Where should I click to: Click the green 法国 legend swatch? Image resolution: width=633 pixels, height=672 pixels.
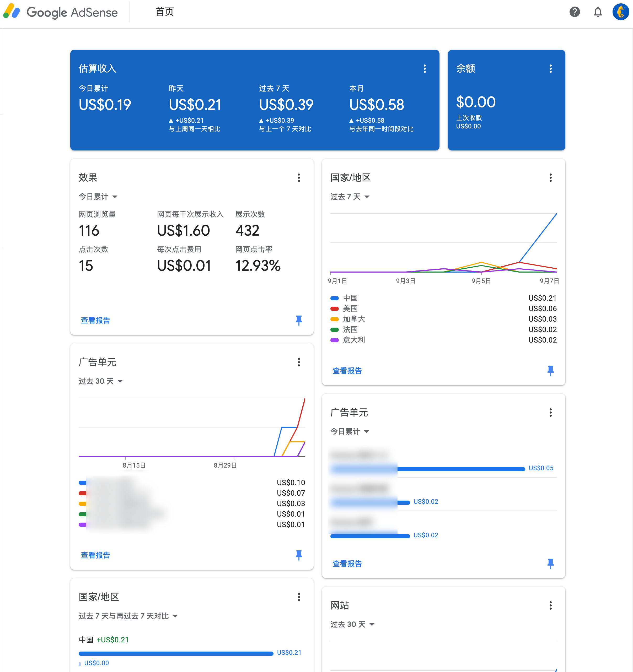pyautogui.click(x=334, y=329)
